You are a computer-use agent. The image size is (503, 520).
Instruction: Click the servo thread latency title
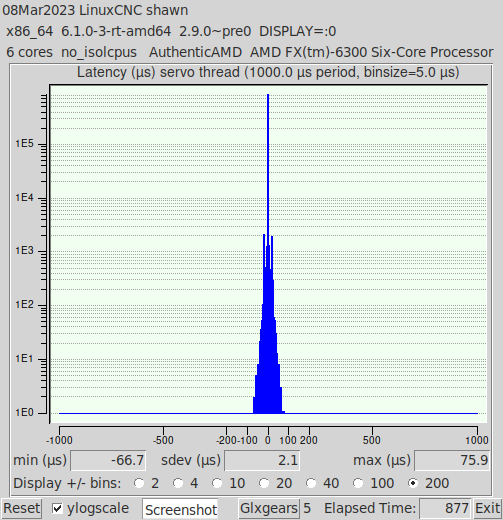[268, 72]
